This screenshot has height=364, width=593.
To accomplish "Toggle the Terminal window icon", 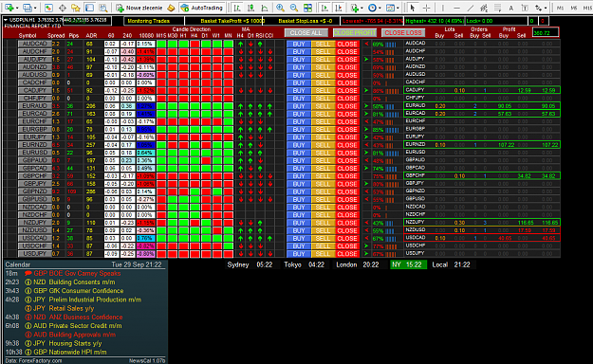I will pos(89,8).
